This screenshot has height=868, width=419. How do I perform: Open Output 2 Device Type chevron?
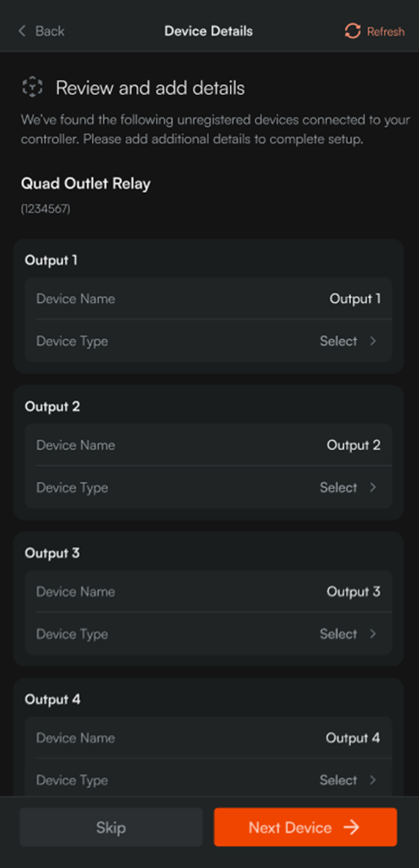(373, 487)
